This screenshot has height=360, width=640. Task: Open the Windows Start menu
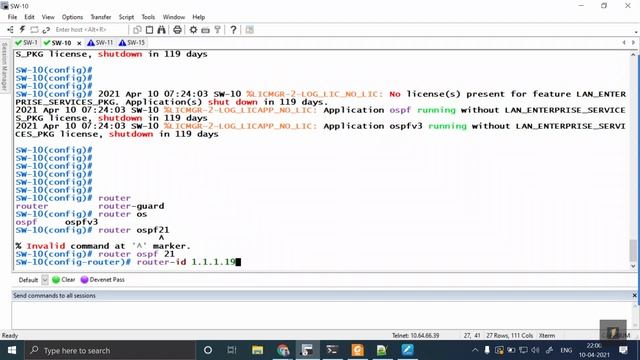pyautogui.click(x=12, y=350)
